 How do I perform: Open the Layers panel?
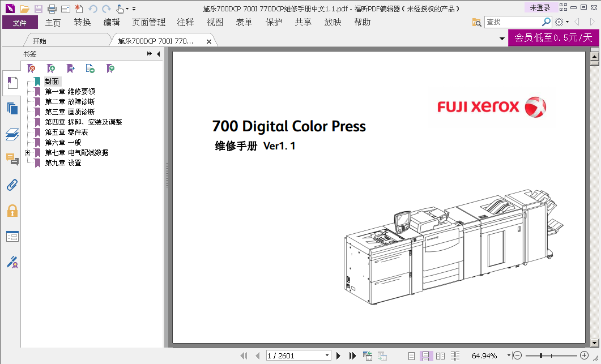[12, 134]
